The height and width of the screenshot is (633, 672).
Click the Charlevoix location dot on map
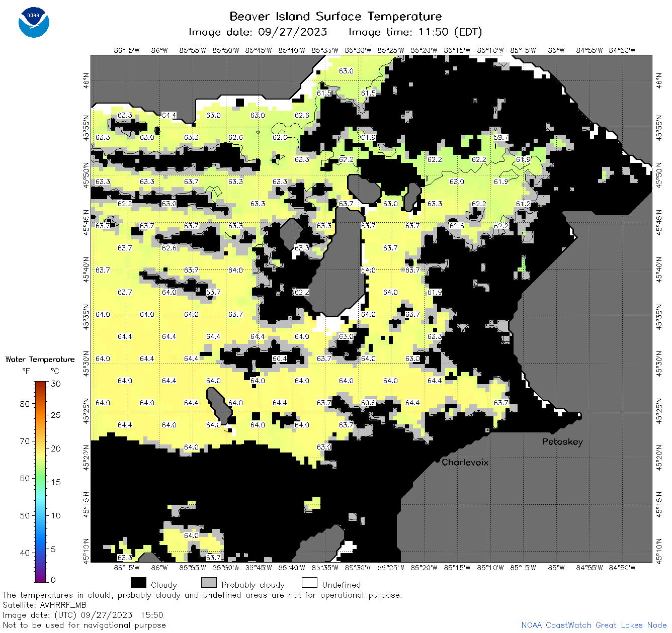tap(438, 460)
